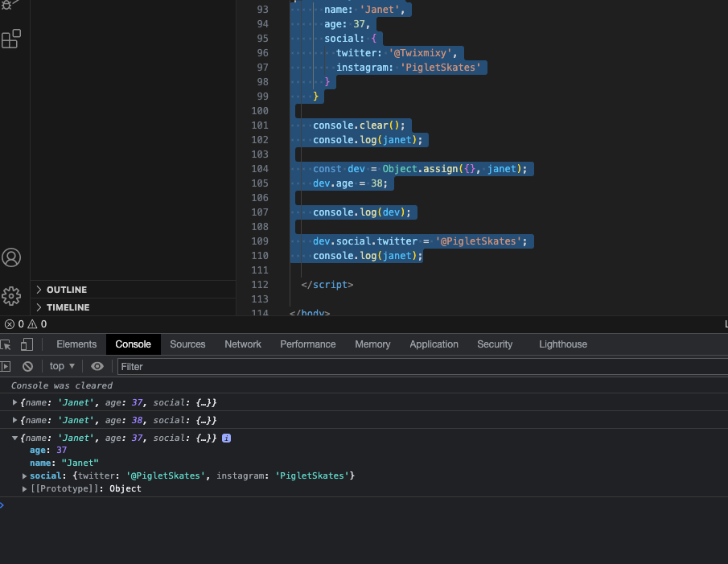Collapse the third expanded Janet object
The image size is (728, 564).
pyautogui.click(x=14, y=438)
